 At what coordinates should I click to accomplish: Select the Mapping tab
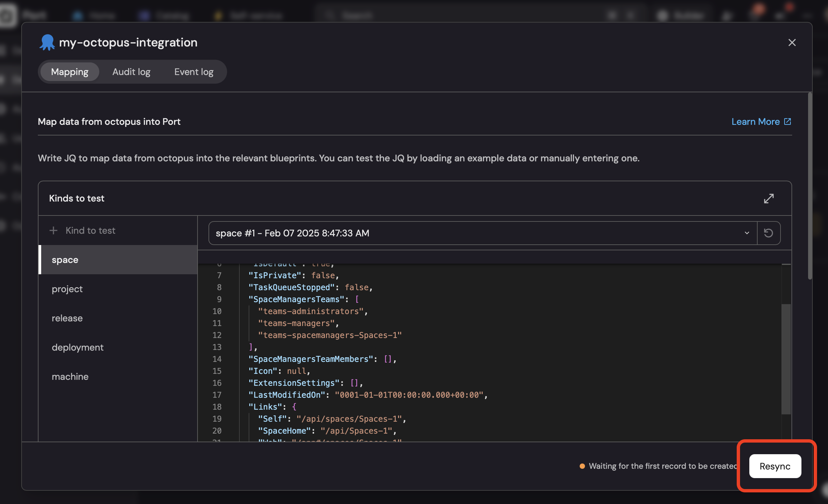point(69,72)
